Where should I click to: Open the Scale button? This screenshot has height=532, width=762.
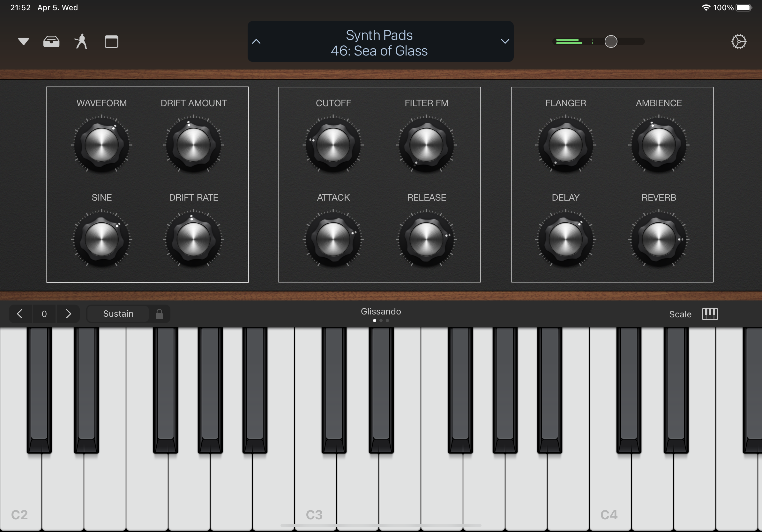[680, 314]
